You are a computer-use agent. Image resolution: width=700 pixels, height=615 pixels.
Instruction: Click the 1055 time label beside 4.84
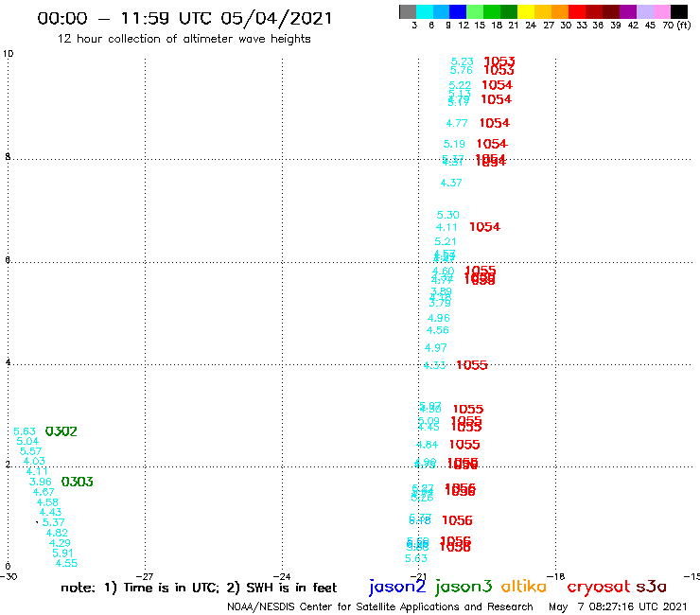[x=464, y=445]
